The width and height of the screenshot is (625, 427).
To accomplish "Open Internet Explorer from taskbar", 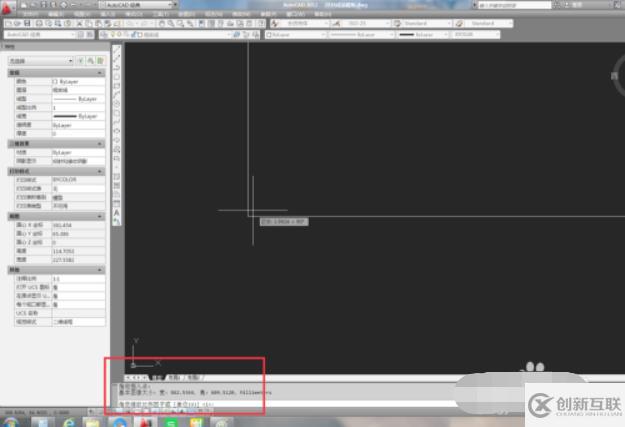I will [69, 422].
